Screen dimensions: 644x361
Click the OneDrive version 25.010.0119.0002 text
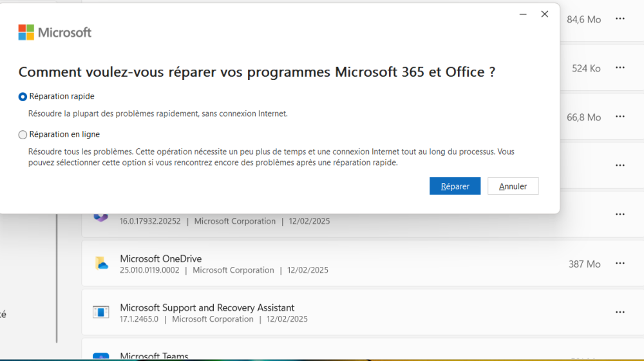pyautogui.click(x=149, y=270)
